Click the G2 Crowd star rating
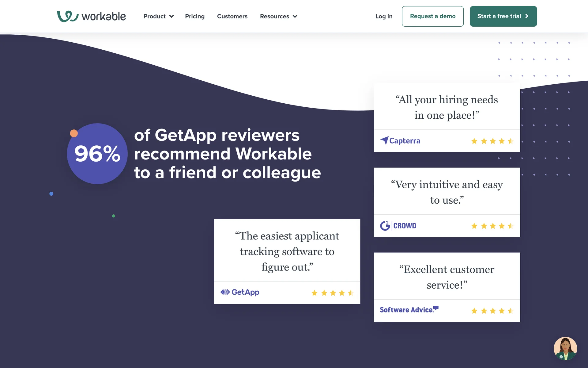Screen dimensions: 588x368 click(x=492, y=226)
